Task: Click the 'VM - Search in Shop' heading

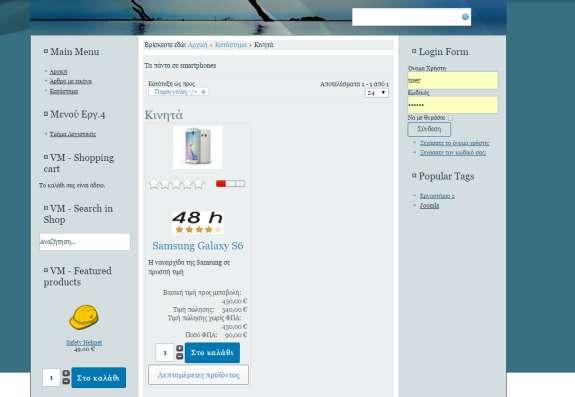Action: pyautogui.click(x=78, y=214)
